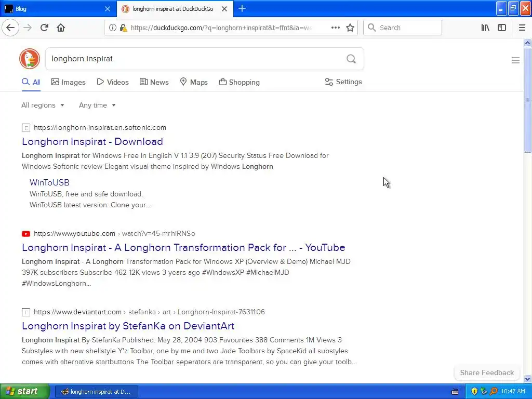Open a new tab with plus button
The width and height of the screenshot is (532, 399).
242,9
